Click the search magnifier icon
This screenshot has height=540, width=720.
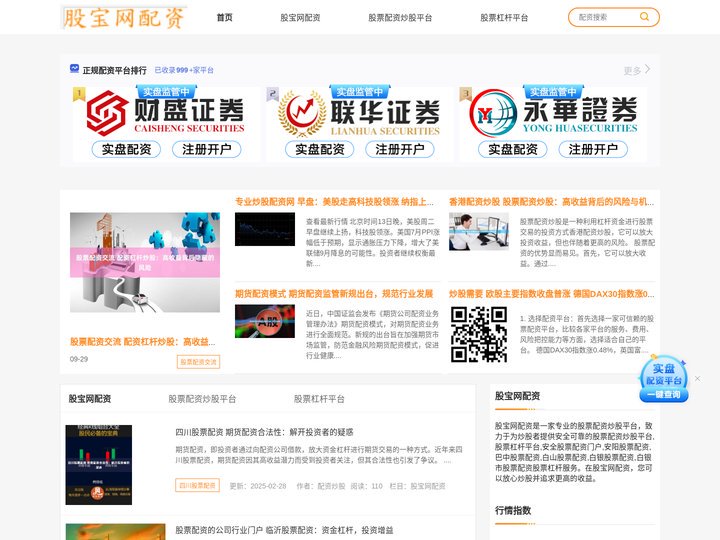tap(644, 17)
